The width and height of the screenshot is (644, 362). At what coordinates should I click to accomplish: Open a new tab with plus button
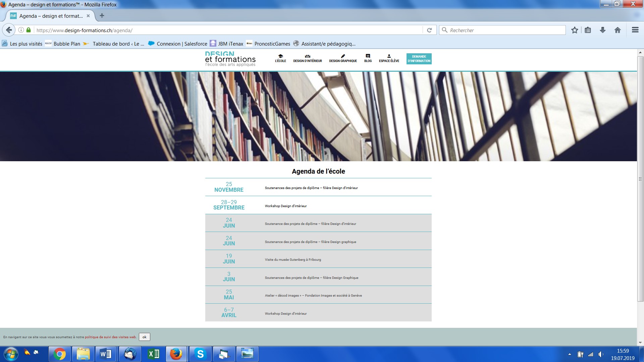pyautogui.click(x=102, y=16)
